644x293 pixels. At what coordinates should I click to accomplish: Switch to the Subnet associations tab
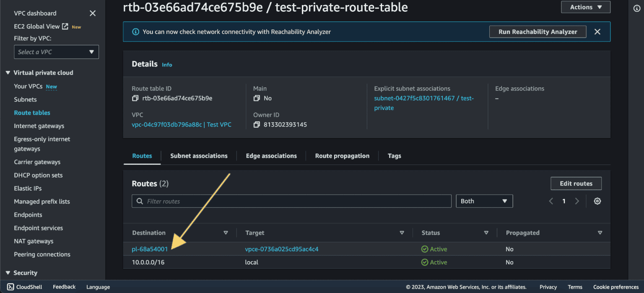coord(199,156)
